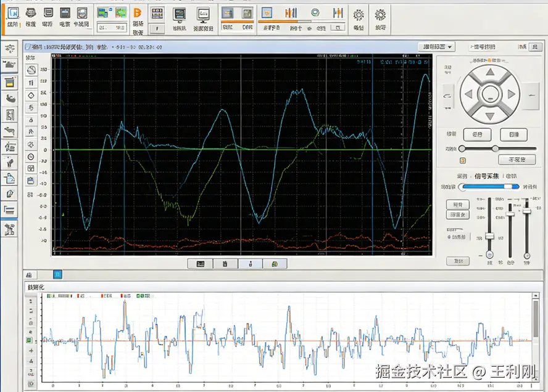Click the wide button below the horizontal slider

[517, 160]
